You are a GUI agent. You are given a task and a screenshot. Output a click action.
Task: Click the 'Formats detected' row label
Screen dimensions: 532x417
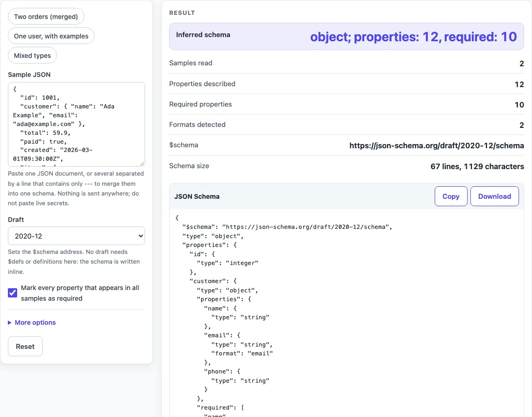coord(197,125)
